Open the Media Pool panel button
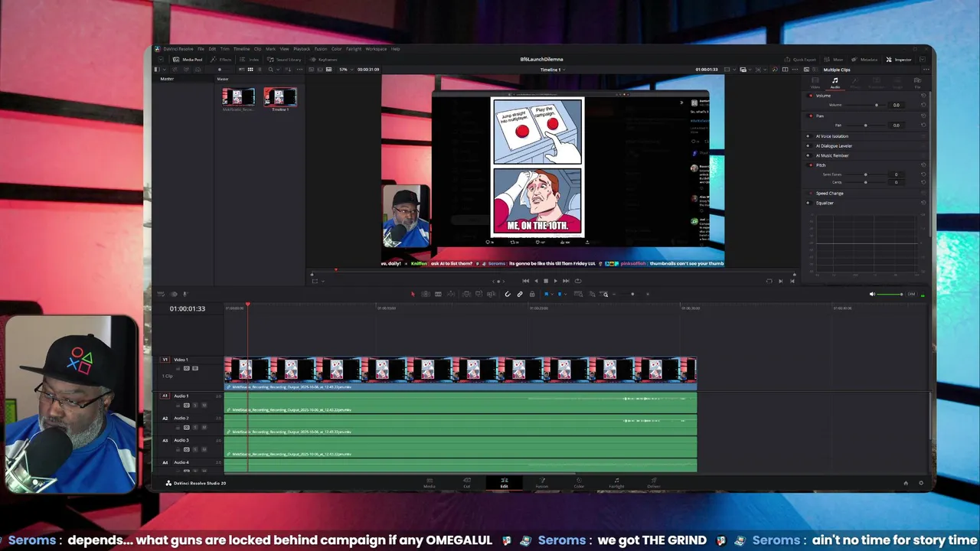The width and height of the screenshot is (980, 551). coord(188,60)
